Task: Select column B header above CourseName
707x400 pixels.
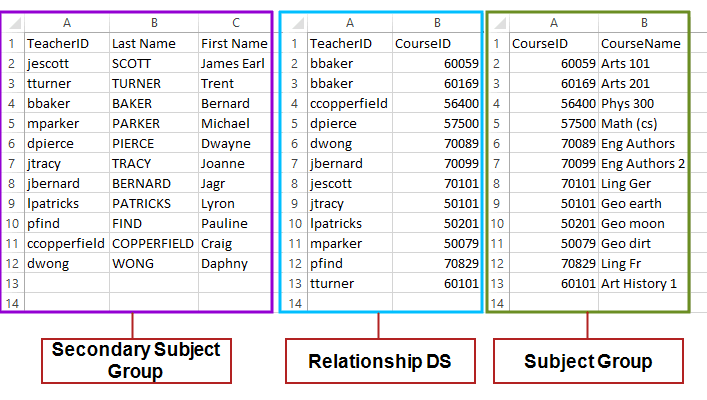Action: click(x=643, y=23)
